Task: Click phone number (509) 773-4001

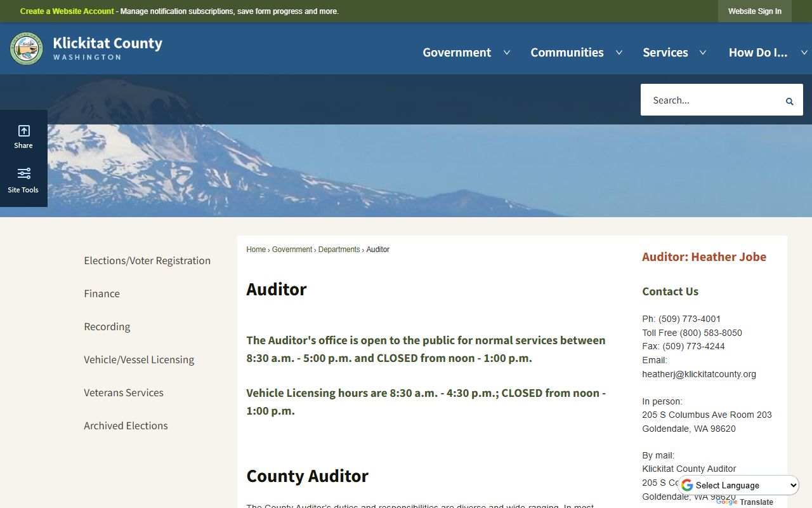Action: click(690, 319)
